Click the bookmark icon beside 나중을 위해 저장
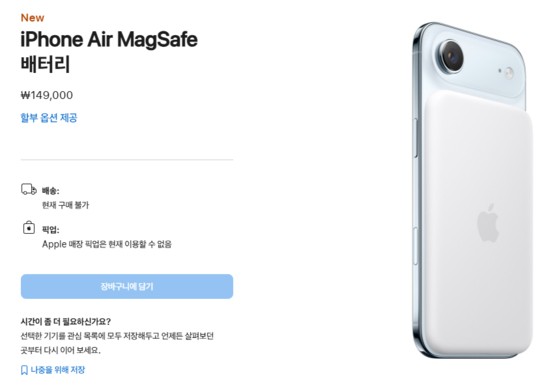This screenshot has width=559, height=390. click(24, 370)
